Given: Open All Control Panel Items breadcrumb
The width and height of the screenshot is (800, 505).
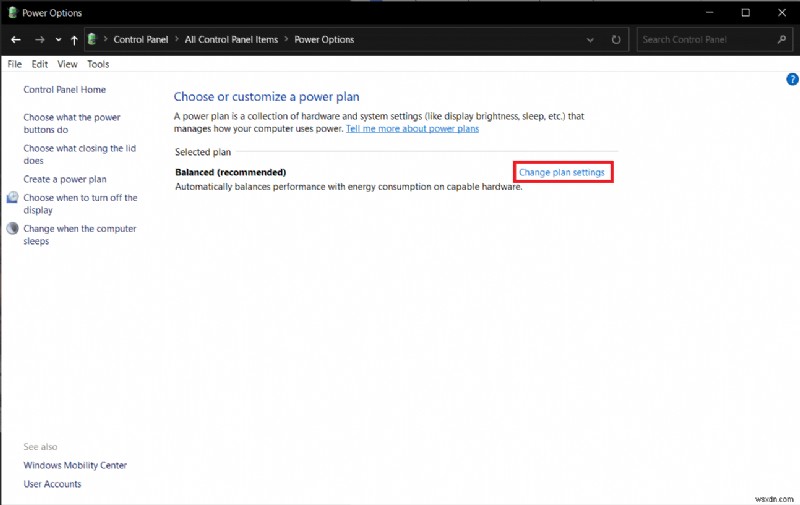Looking at the screenshot, I should tap(231, 39).
